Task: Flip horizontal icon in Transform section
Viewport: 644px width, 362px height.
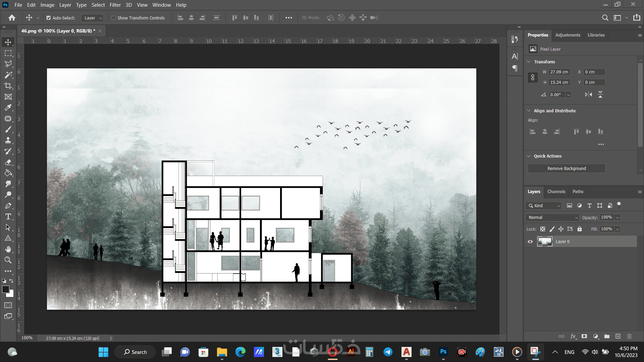Action: (x=588, y=95)
